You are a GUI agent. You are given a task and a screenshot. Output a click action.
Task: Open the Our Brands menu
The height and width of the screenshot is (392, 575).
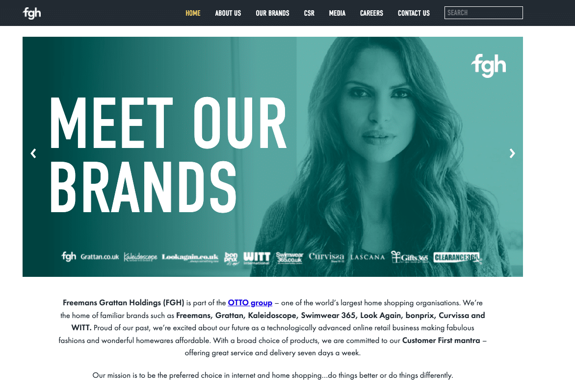click(272, 13)
